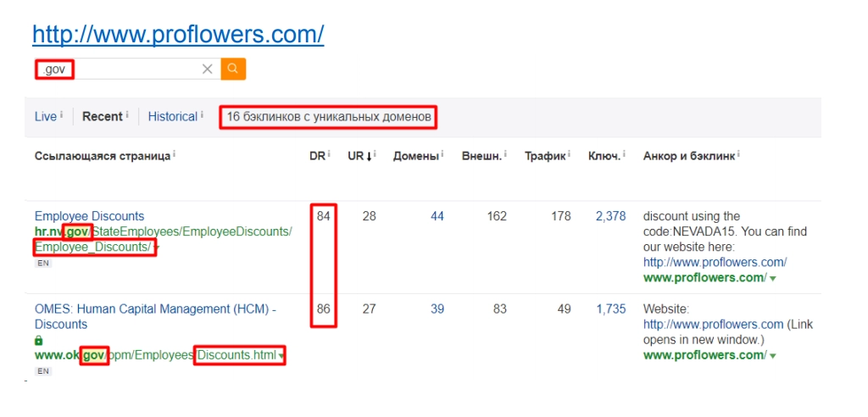Click referring domains count 44
The height and width of the screenshot is (417, 868).
(x=437, y=216)
